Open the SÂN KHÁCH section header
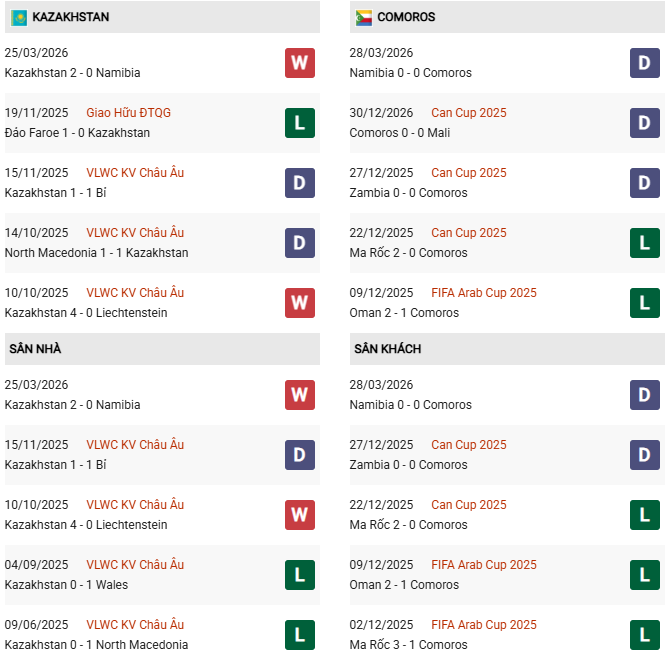Viewport: 666px width, 657px height. (387, 349)
